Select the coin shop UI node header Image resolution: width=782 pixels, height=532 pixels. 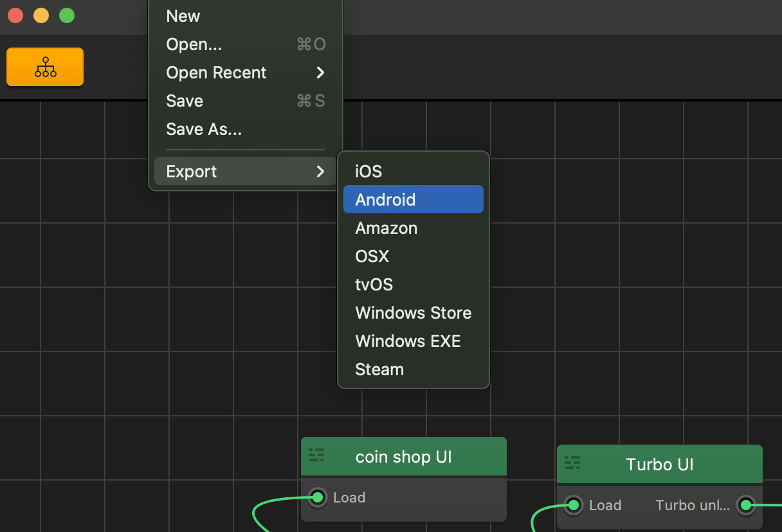click(404, 457)
